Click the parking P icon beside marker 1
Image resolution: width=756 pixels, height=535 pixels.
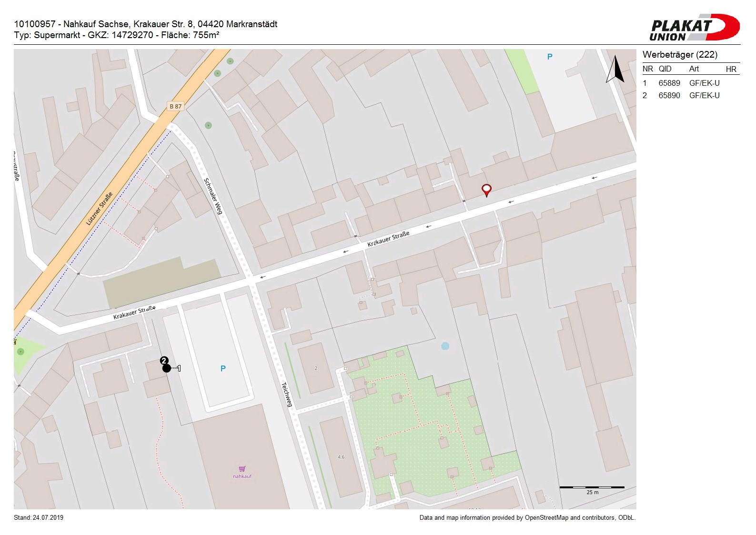pos(223,368)
